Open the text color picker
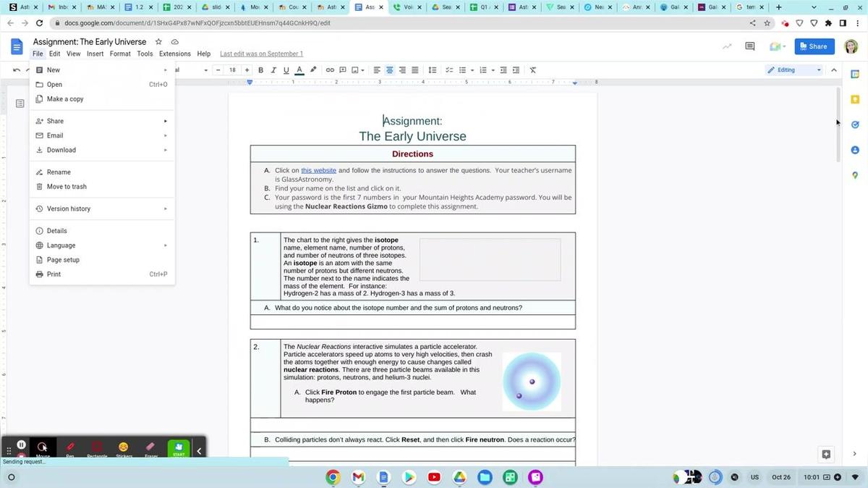Image resolution: width=868 pixels, height=488 pixels. click(x=299, y=70)
